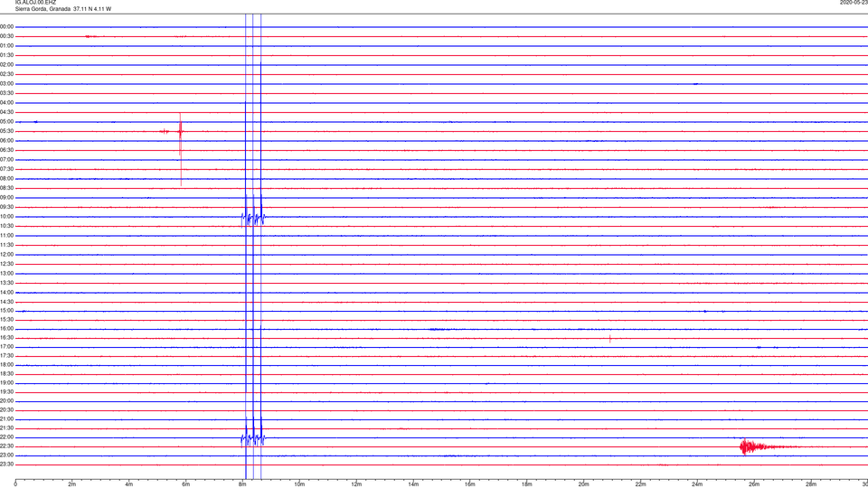Click the 04:00 time label
Viewport: 868px width, 488px height.
[6, 102]
